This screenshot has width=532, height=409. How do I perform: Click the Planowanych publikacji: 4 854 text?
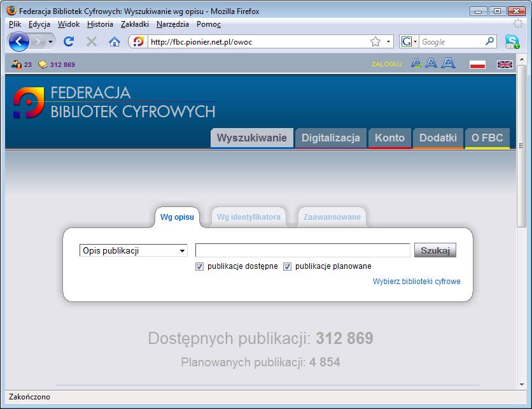[260, 362]
